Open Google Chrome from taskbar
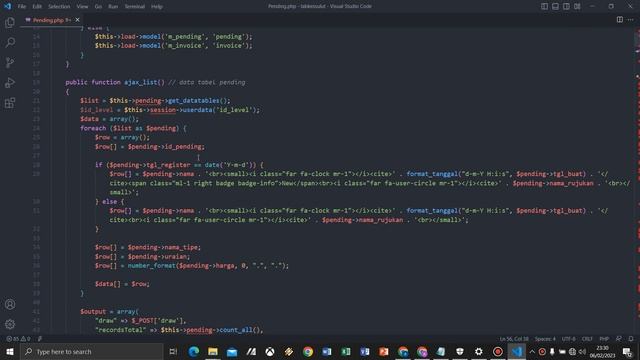The height and width of the screenshot is (360, 640). point(308,351)
